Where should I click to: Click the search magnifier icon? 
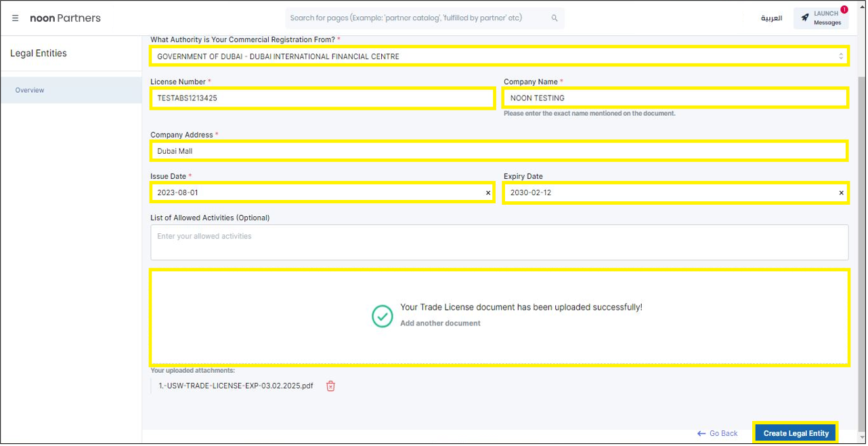pos(555,18)
